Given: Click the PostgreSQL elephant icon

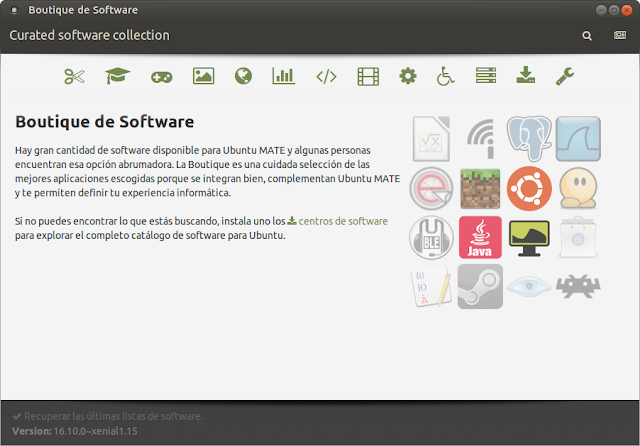Looking at the screenshot, I should [529, 139].
